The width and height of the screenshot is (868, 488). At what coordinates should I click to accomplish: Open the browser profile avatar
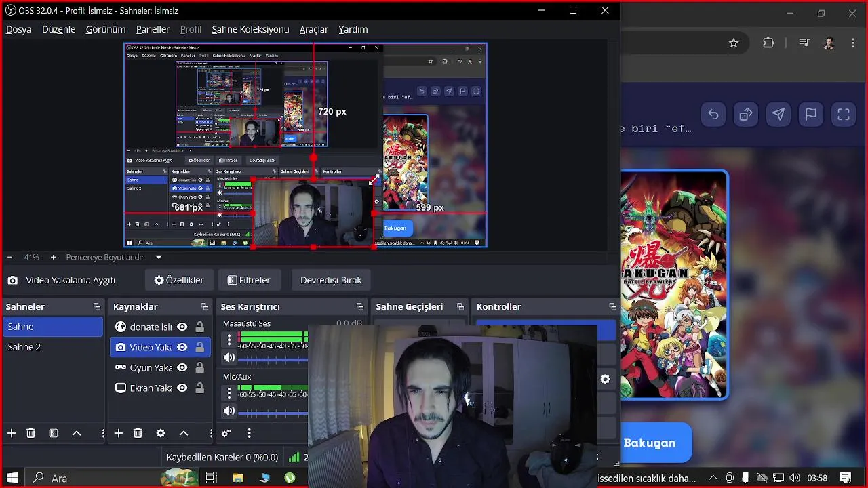point(829,43)
